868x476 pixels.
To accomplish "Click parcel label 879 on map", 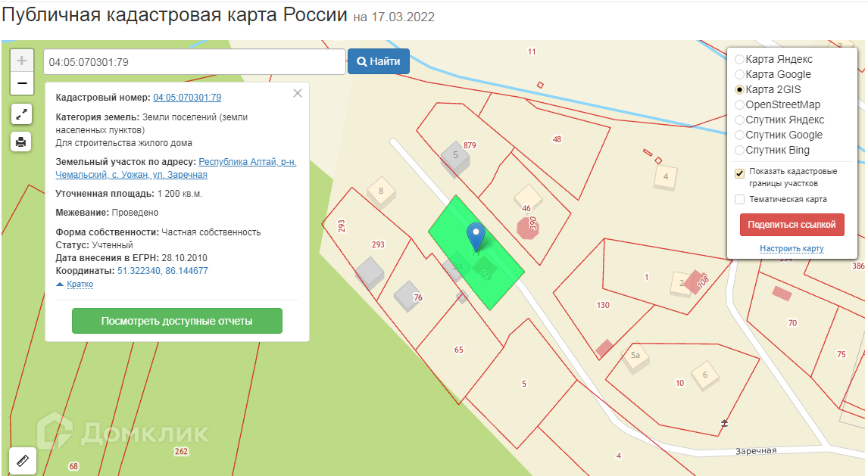I will click(x=470, y=145).
